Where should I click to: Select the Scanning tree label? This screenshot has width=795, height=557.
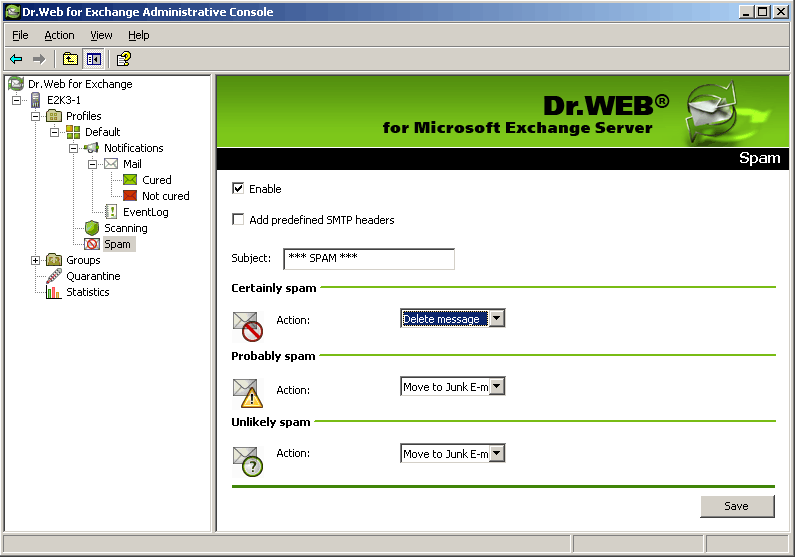point(126,228)
